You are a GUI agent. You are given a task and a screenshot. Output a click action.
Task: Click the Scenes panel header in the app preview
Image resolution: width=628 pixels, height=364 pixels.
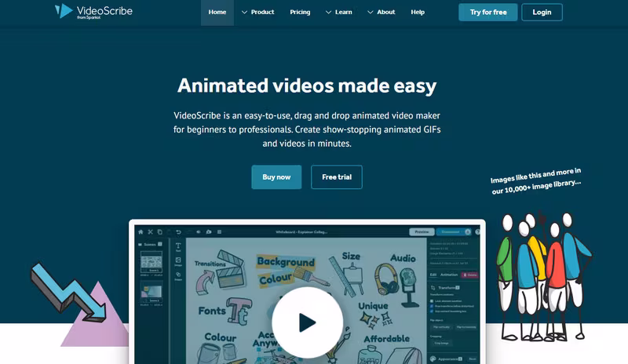point(150,244)
